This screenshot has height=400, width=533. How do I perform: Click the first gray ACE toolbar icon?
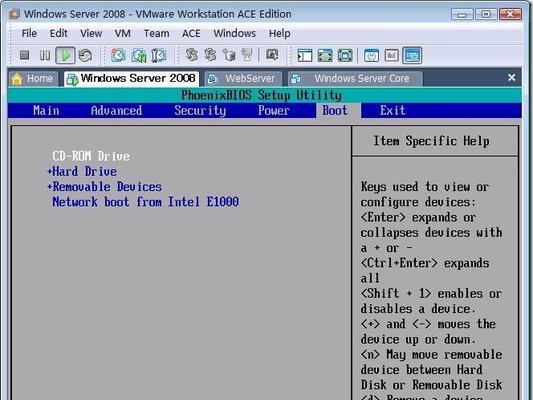click(x=192, y=55)
